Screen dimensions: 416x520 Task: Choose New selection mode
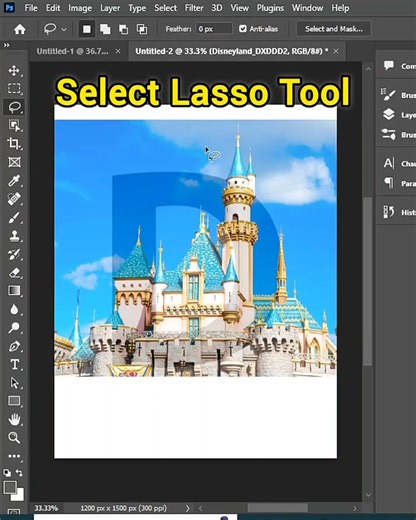(x=87, y=29)
